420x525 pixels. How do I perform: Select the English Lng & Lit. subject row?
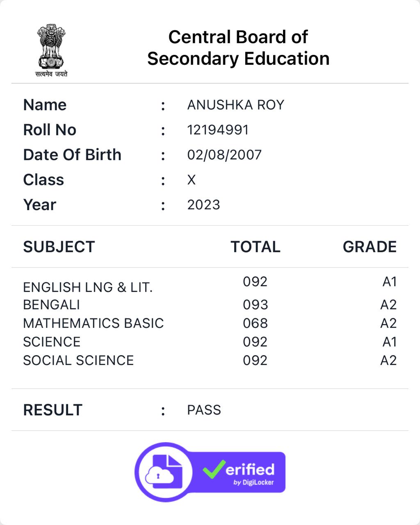click(88, 287)
